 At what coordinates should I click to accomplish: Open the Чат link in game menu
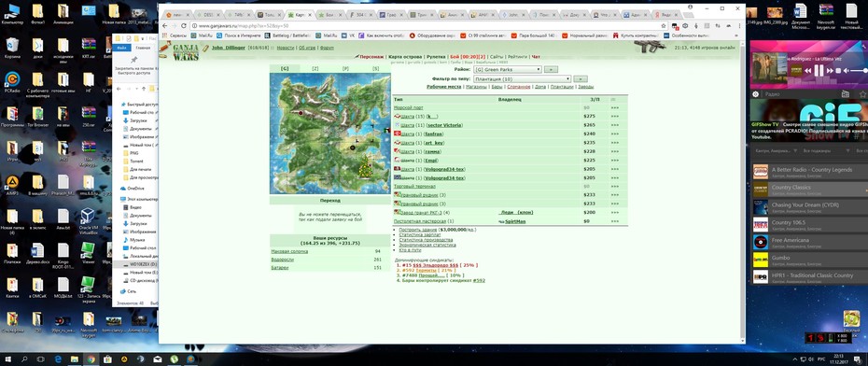pyautogui.click(x=536, y=56)
